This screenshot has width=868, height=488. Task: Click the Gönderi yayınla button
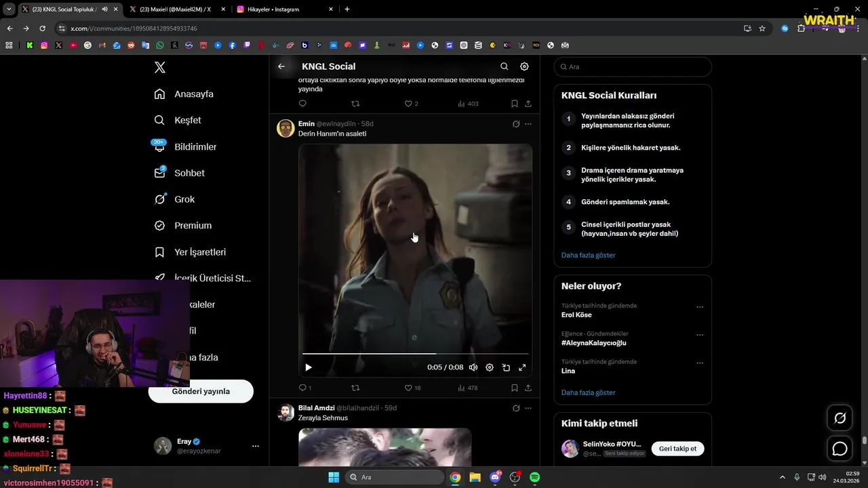pyautogui.click(x=201, y=391)
